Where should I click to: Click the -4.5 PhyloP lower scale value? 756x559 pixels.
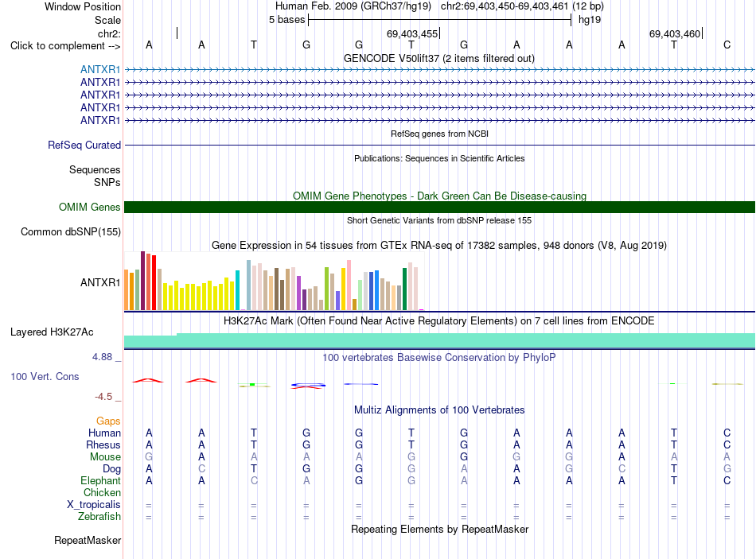[103, 397]
